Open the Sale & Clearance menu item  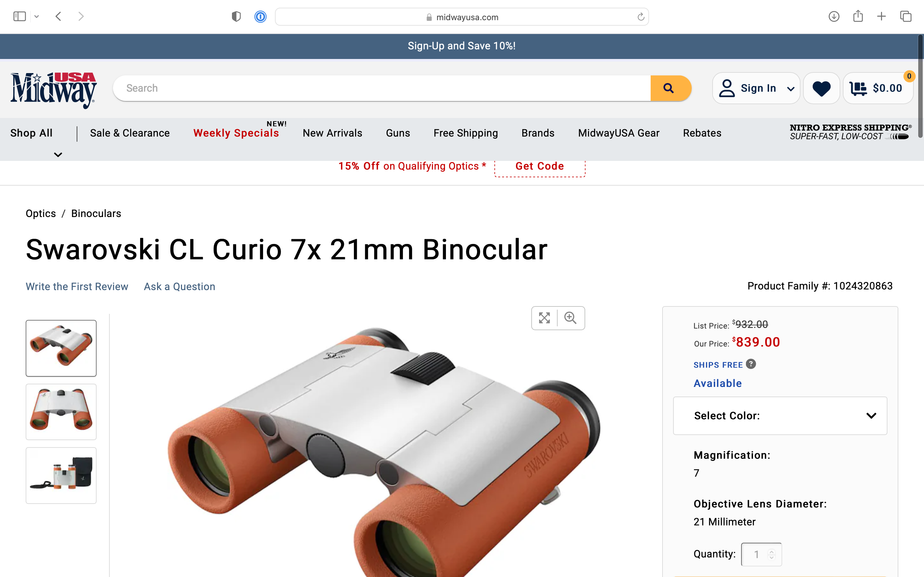130,133
